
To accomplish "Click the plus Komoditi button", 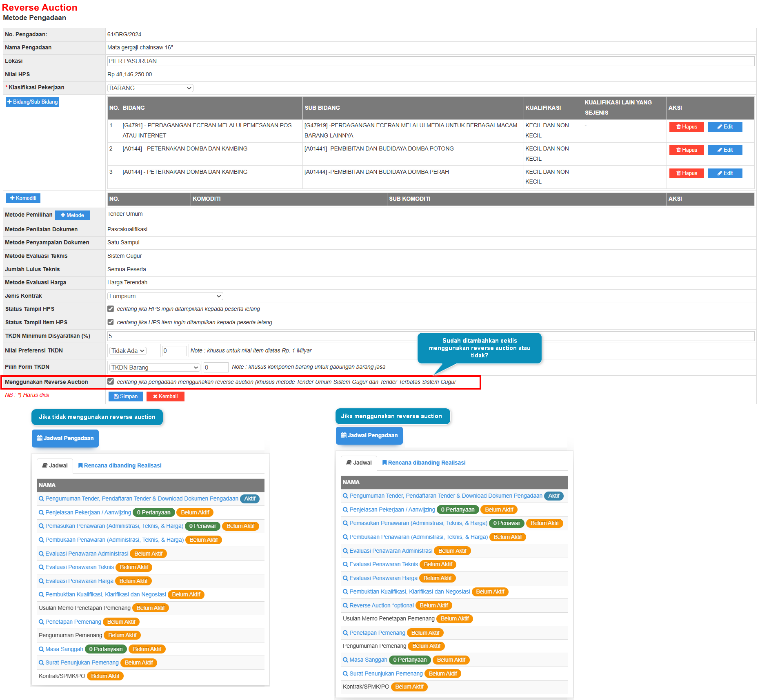I will pos(23,198).
